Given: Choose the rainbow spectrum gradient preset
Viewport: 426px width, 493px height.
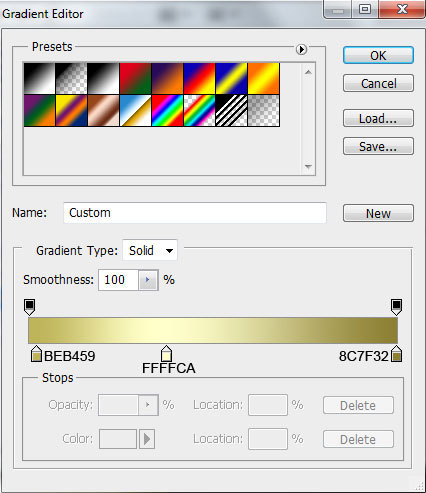Looking at the screenshot, I should click(167, 111).
